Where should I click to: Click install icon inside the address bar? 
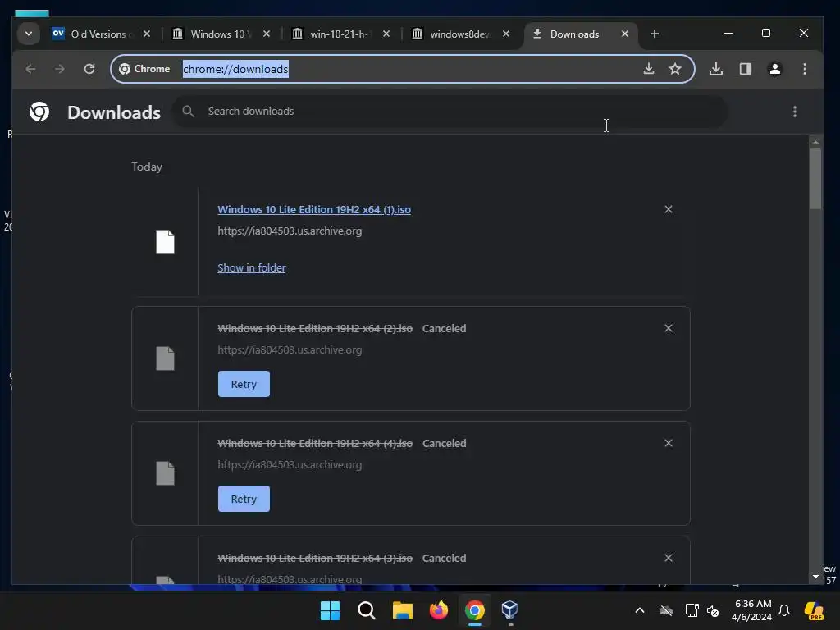click(x=649, y=69)
